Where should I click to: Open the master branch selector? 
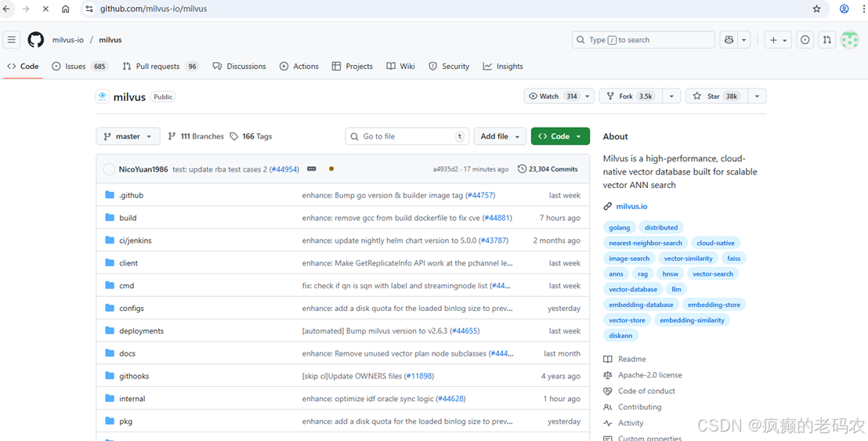[x=128, y=136]
